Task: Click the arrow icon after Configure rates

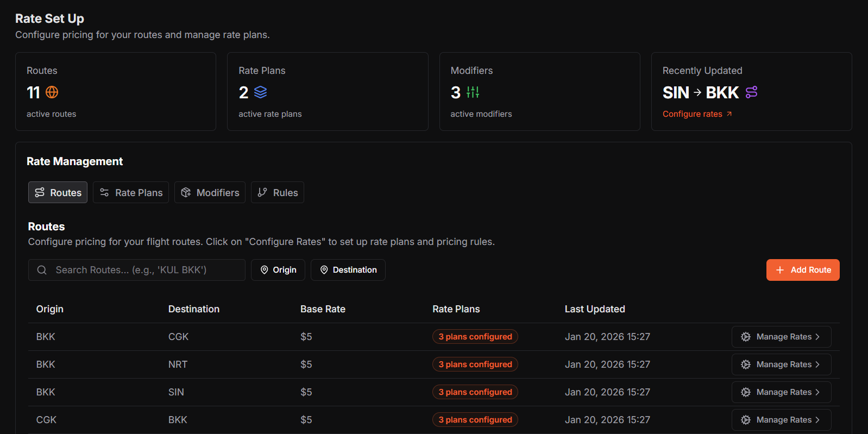Action: [729, 114]
